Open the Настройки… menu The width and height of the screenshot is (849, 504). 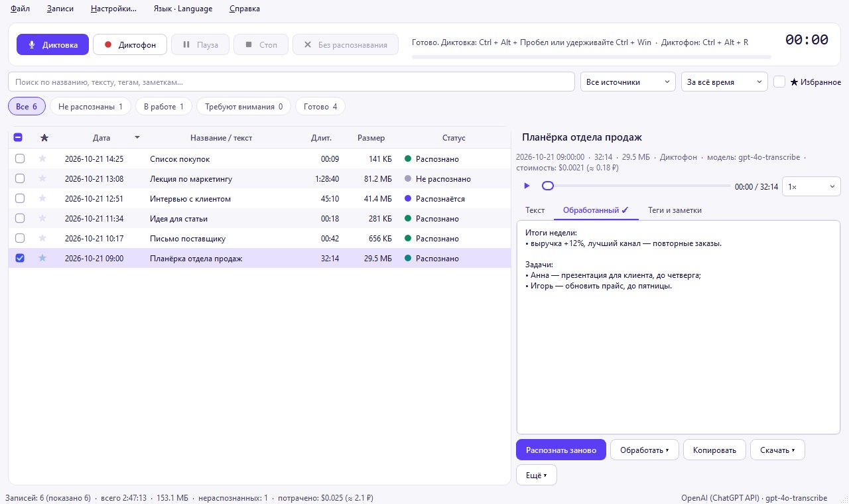113,9
